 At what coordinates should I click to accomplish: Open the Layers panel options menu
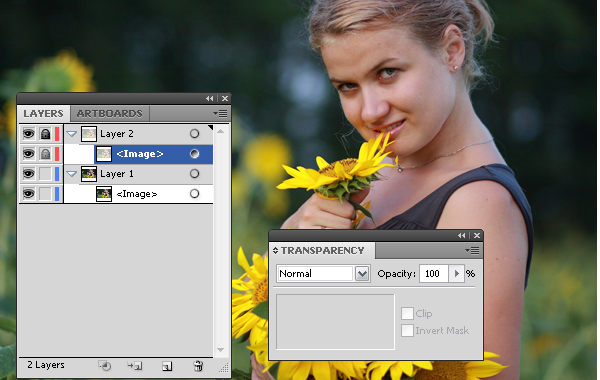click(x=220, y=113)
